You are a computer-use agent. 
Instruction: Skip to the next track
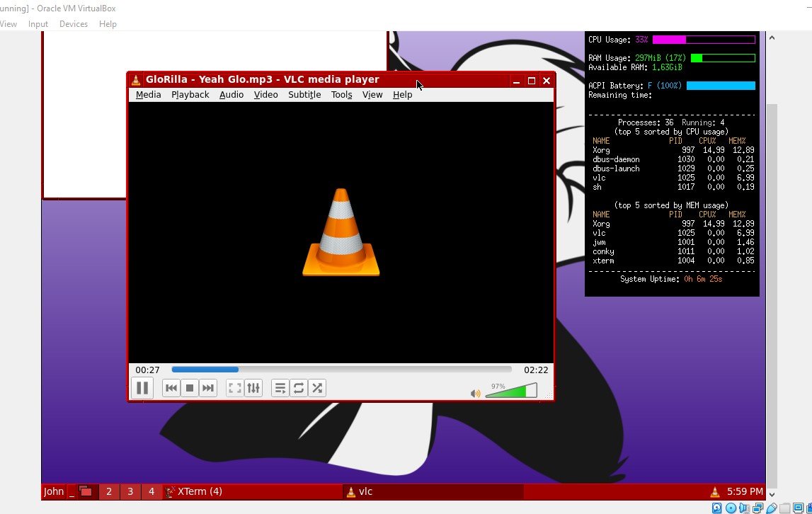click(207, 388)
